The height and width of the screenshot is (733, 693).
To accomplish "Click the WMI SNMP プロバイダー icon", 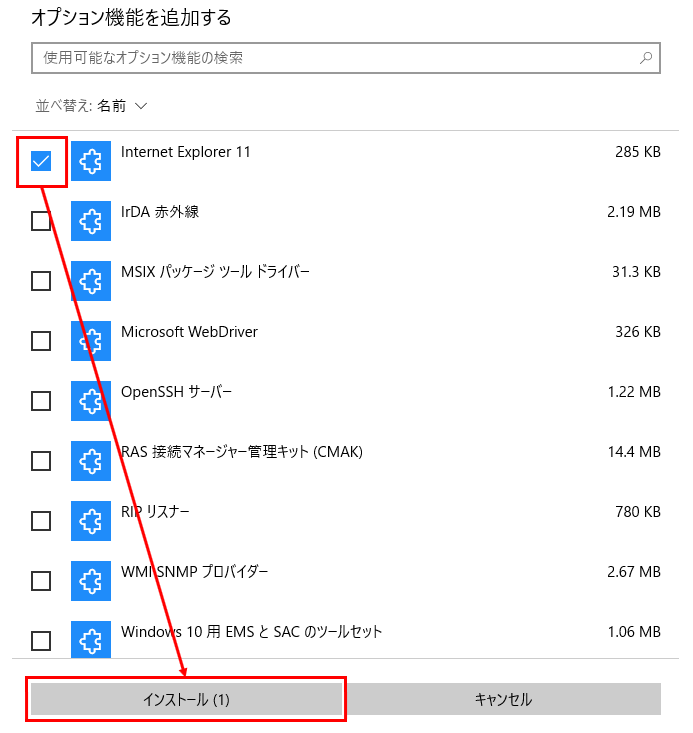I will coord(91,581).
